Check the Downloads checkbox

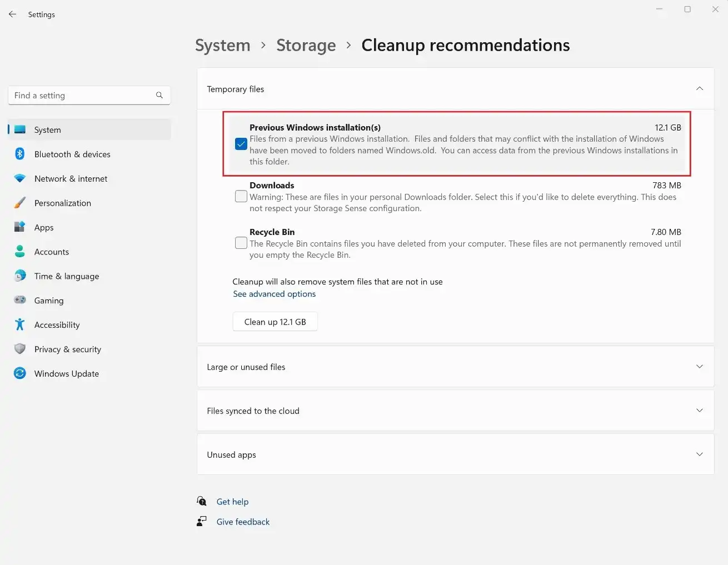pos(241,196)
